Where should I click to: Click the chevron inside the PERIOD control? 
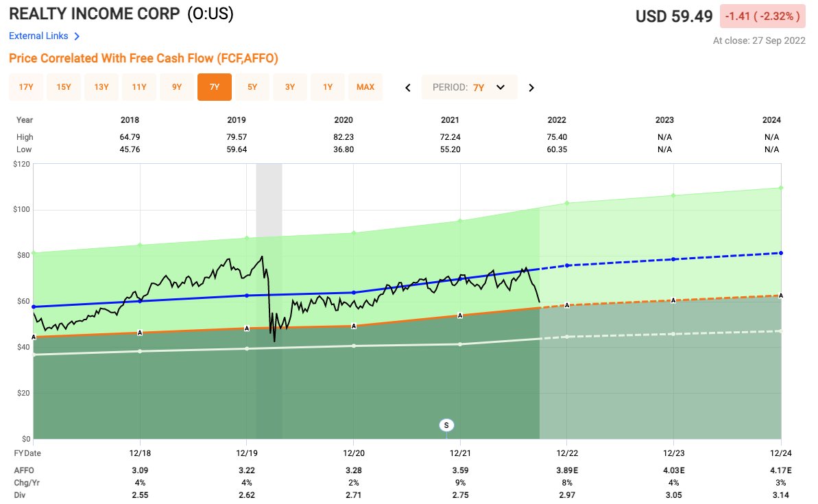(x=501, y=87)
